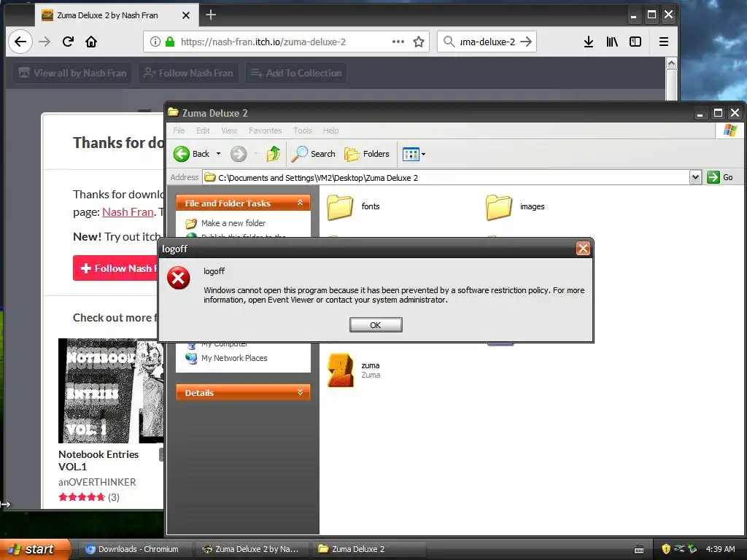This screenshot has width=747, height=560.
Task: Click the Nash Fran profile link
Action: 128,212
